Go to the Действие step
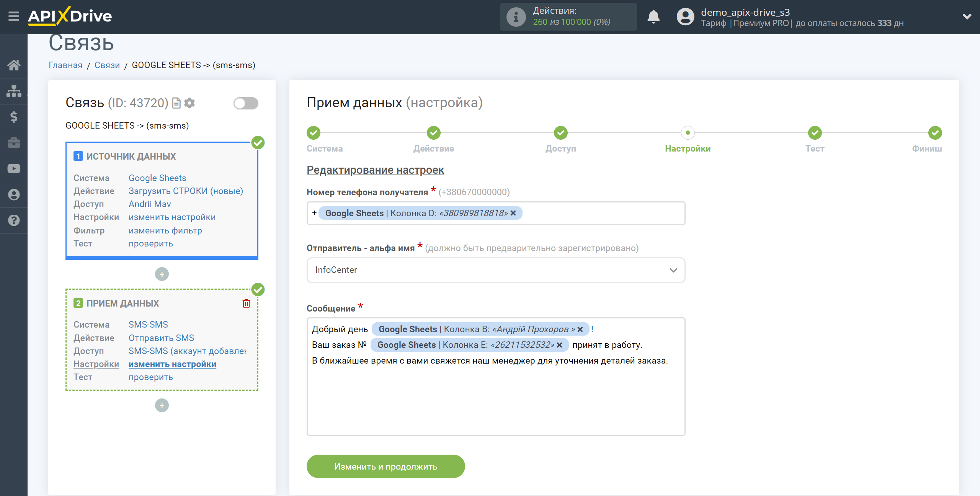Viewport: 980px width, 496px height. (434, 133)
